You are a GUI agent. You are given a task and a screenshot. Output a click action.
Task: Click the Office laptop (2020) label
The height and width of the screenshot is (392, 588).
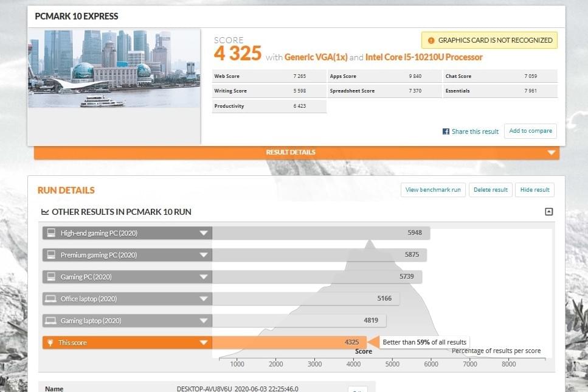tap(89, 299)
